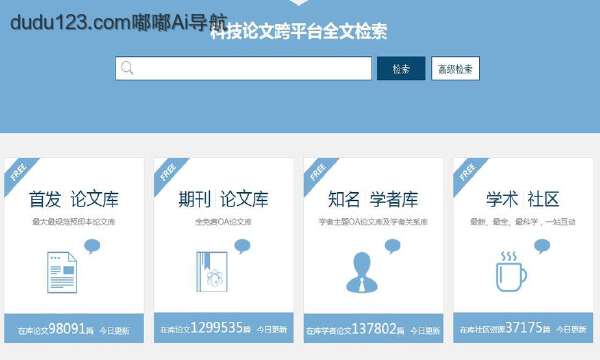Open the 期刊 论文库 title link
600x360 pixels.
coord(224,199)
